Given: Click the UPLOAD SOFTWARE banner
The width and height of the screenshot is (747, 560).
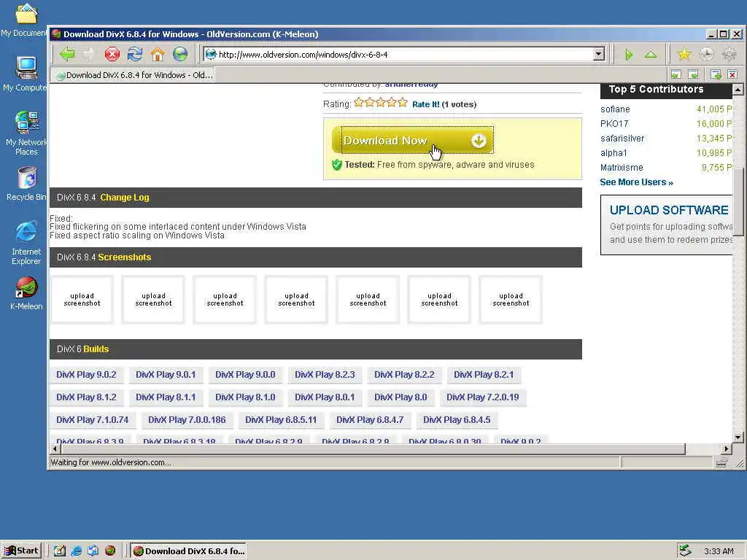Looking at the screenshot, I should [x=667, y=225].
